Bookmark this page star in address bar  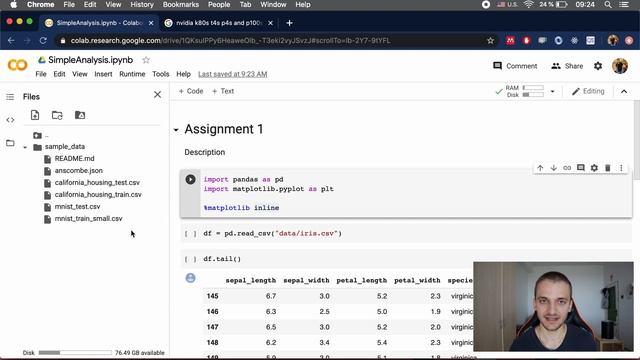tap(490, 40)
